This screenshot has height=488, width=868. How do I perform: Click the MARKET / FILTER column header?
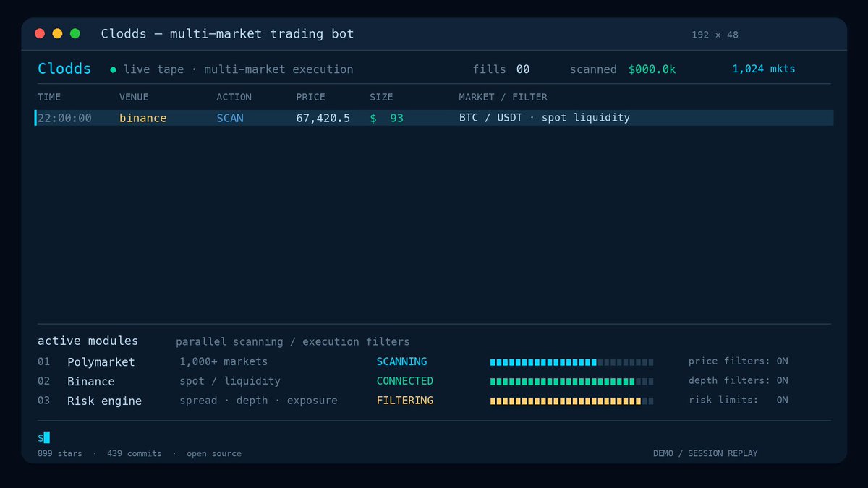pos(503,97)
